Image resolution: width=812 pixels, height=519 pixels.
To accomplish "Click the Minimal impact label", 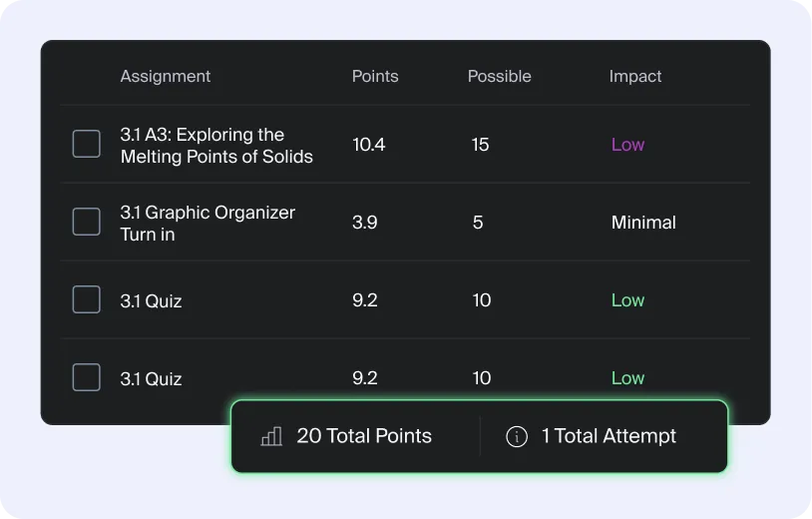I will pos(643,223).
